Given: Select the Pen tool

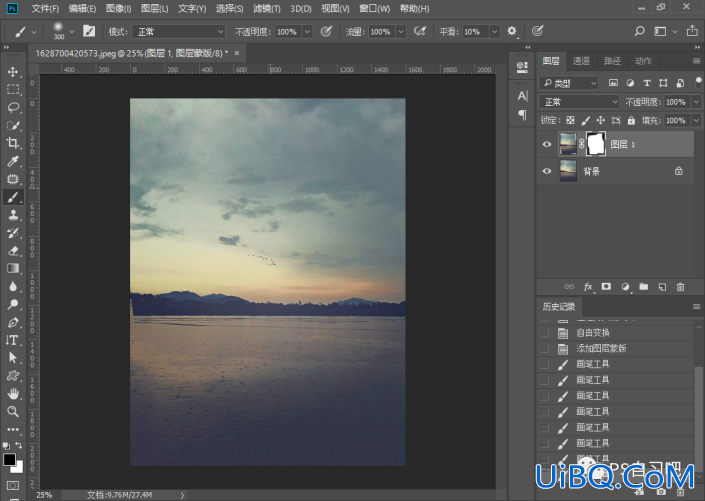Looking at the screenshot, I should (13, 322).
